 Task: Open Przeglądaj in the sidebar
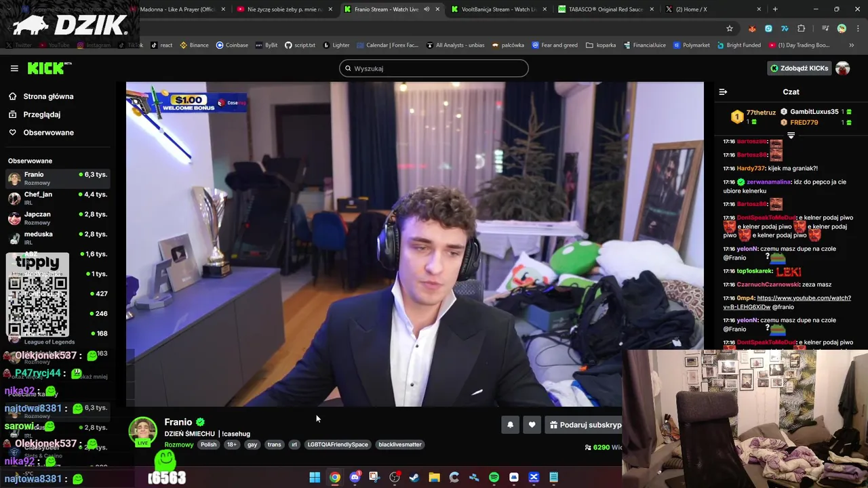coord(41,115)
